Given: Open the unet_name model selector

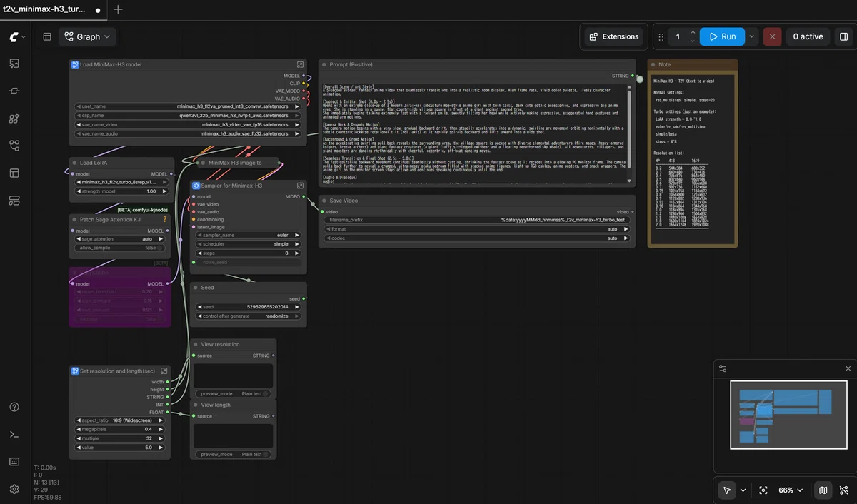Looking at the screenshot, I should pyautogui.click(x=186, y=106).
